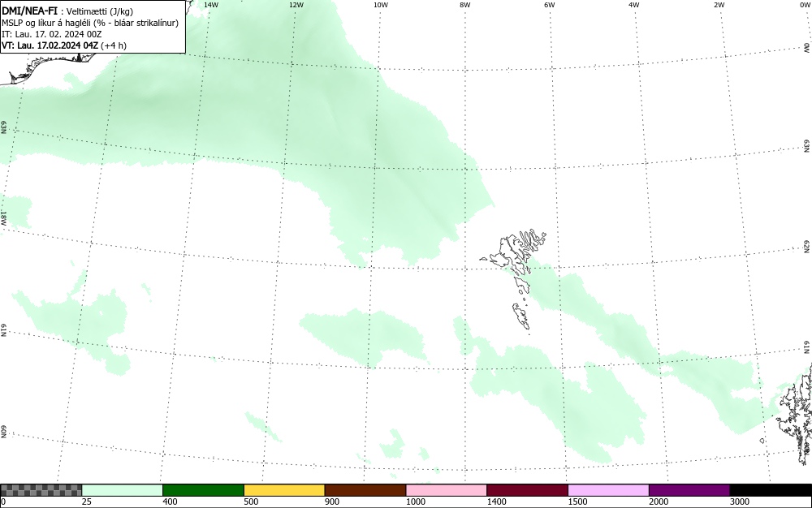This screenshot has width=812, height=508.
Task: Click the 61N label on left edge
Action: [4, 330]
